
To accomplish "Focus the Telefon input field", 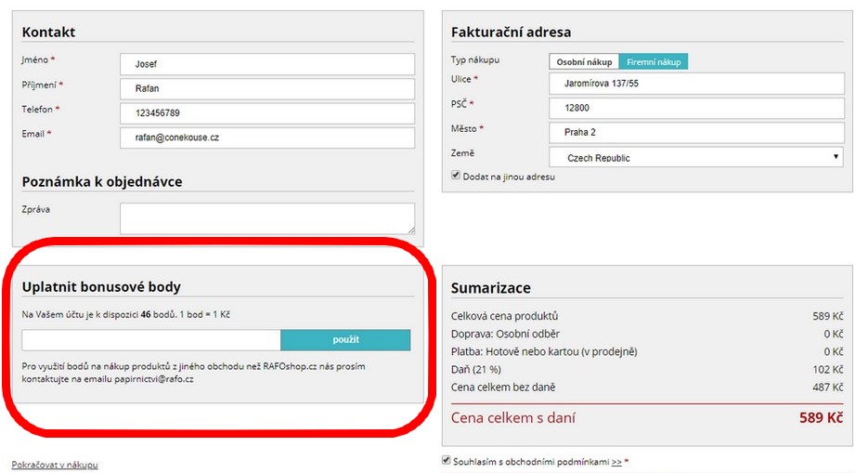I will point(266,113).
